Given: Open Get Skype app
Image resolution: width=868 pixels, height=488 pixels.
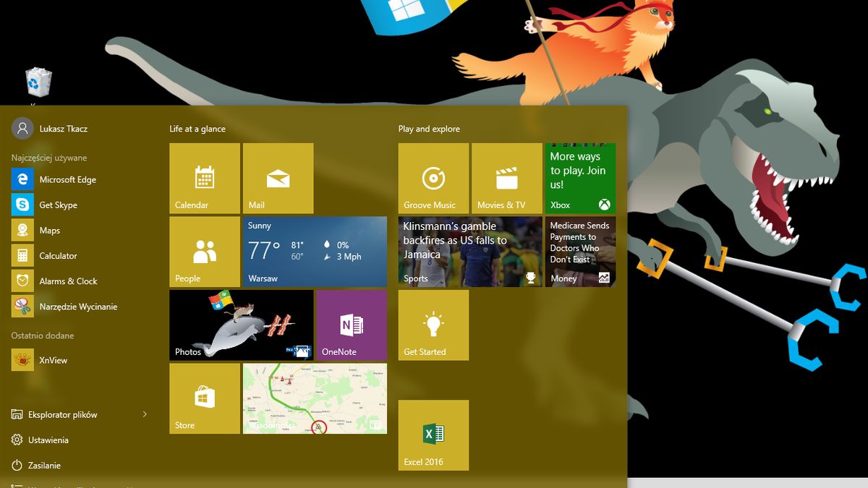Looking at the screenshot, I should (80, 205).
